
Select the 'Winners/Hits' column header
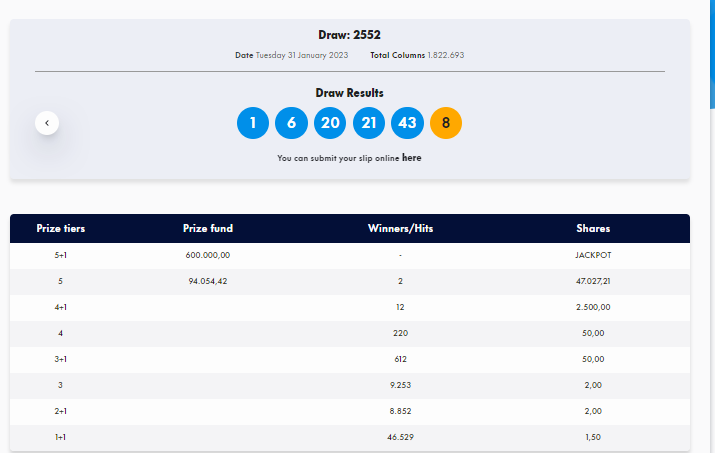pos(400,228)
